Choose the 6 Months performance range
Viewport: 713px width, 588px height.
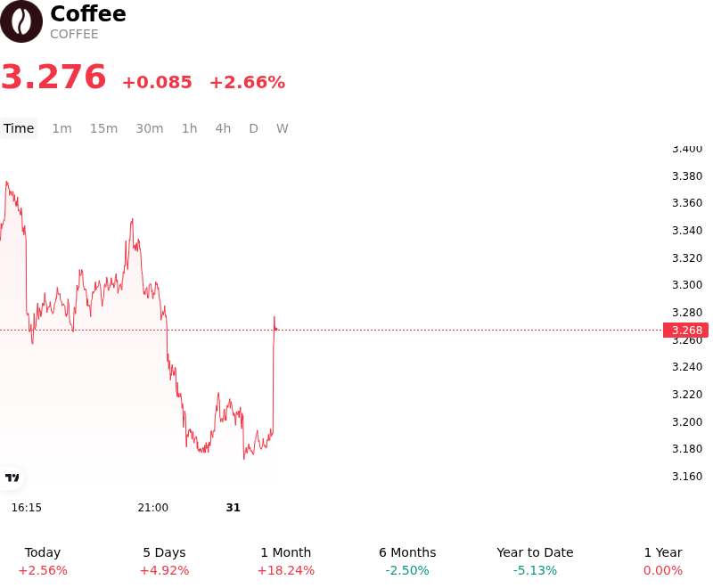pyautogui.click(x=407, y=561)
